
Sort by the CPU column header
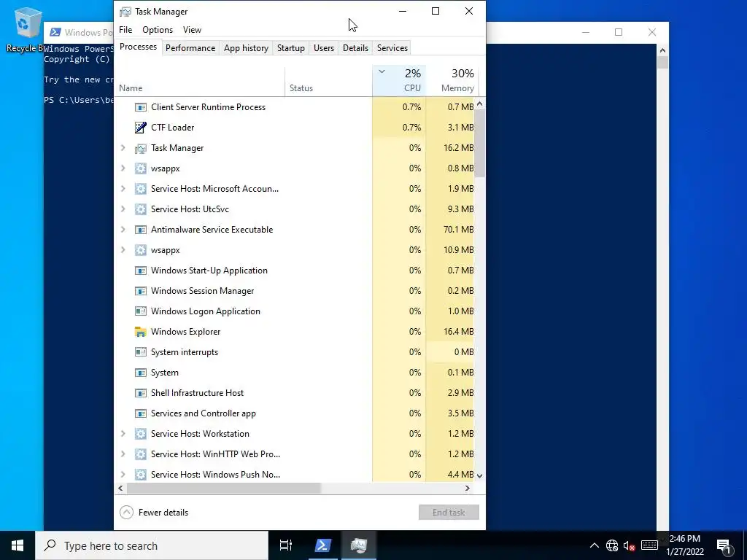[399, 81]
